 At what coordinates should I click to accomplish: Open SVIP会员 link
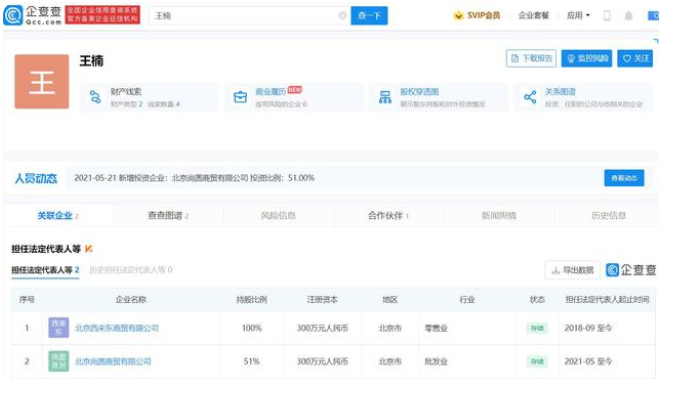point(484,15)
